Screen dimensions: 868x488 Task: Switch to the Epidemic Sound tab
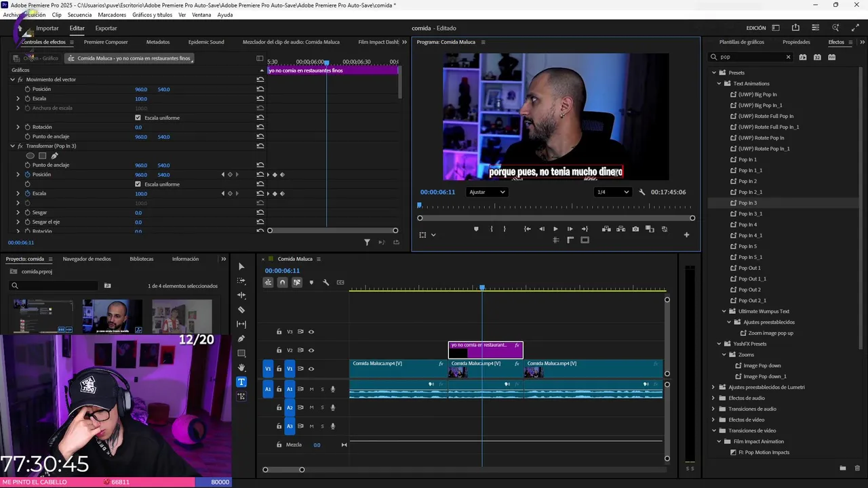coord(206,42)
